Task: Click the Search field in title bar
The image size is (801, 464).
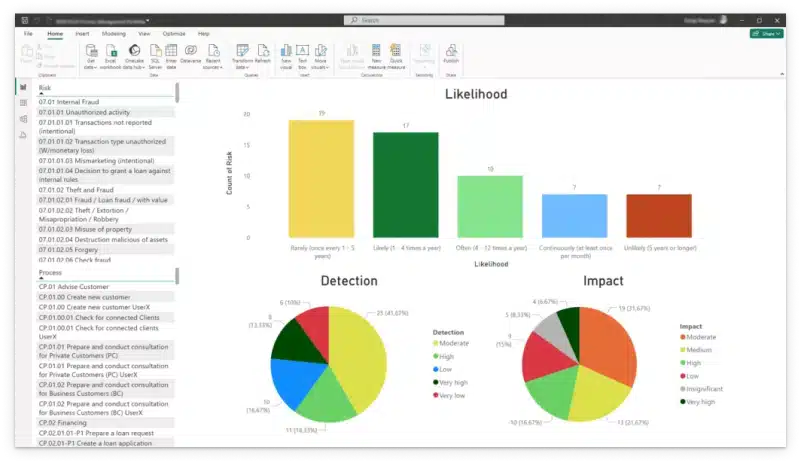Action: [424, 20]
